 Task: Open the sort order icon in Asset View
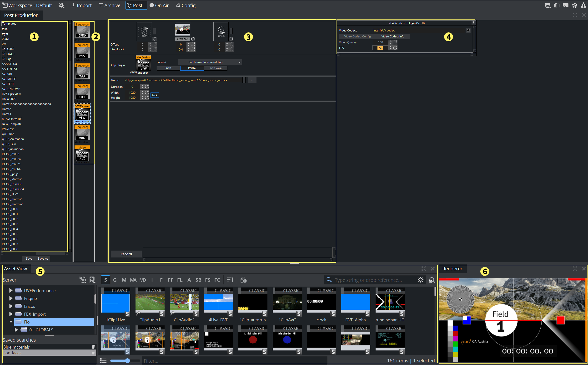[230, 280]
